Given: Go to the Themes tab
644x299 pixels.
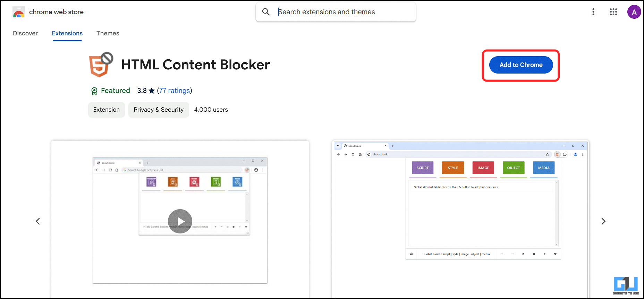Looking at the screenshot, I should pos(108,33).
